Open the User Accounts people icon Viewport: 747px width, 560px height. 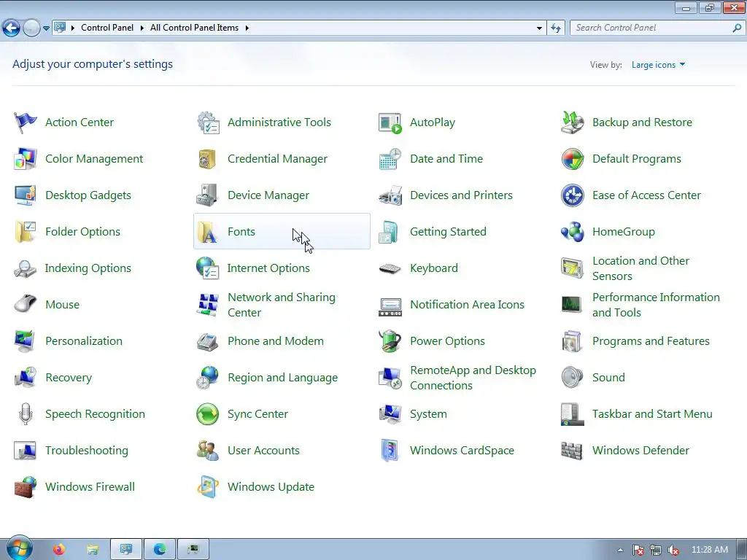pos(208,451)
